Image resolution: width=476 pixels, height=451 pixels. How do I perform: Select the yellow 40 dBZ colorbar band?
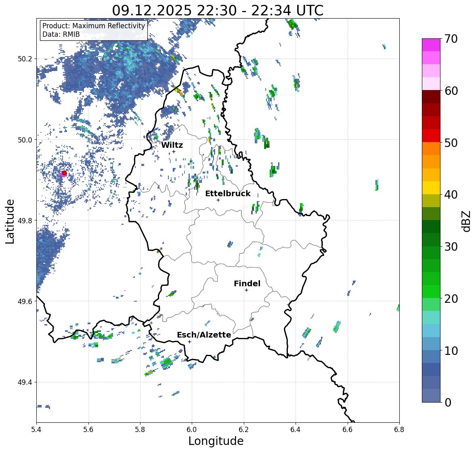pos(431,188)
